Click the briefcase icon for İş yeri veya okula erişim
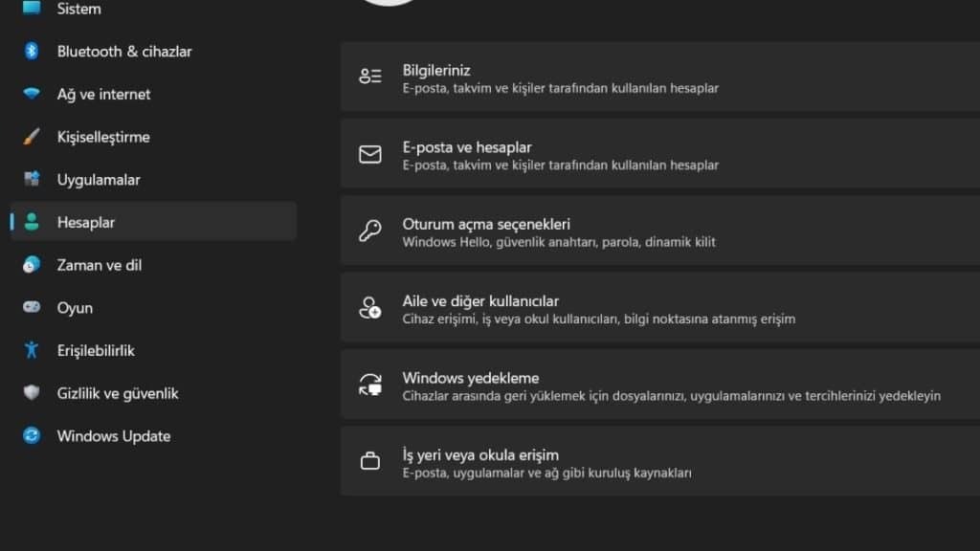This screenshot has height=551, width=980. pos(370,461)
